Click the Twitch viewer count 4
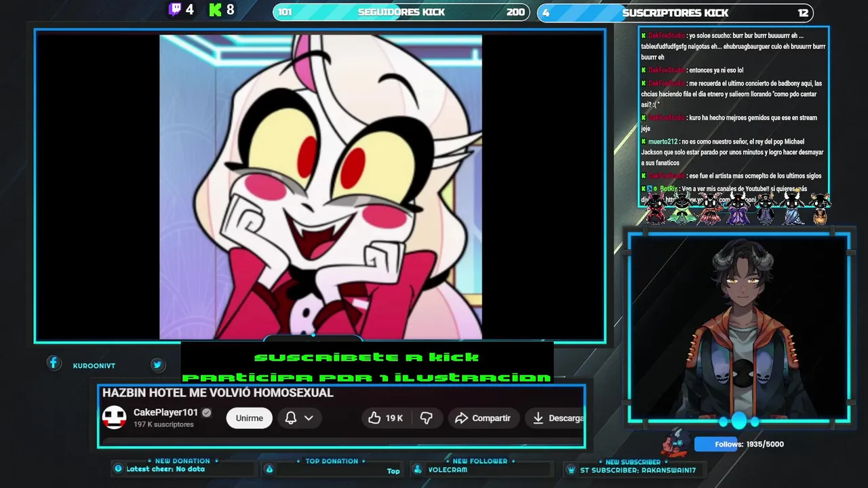868x488 pixels. click(189, 9)
